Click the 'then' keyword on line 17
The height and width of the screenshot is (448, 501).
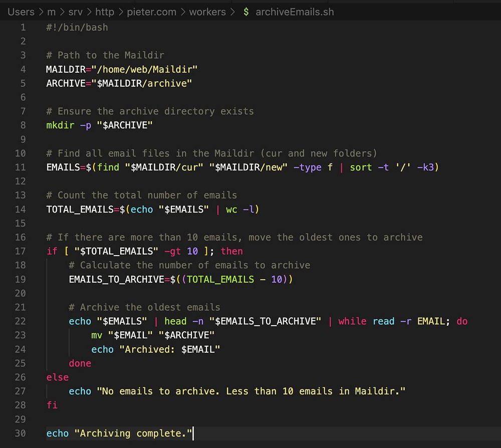231,252
